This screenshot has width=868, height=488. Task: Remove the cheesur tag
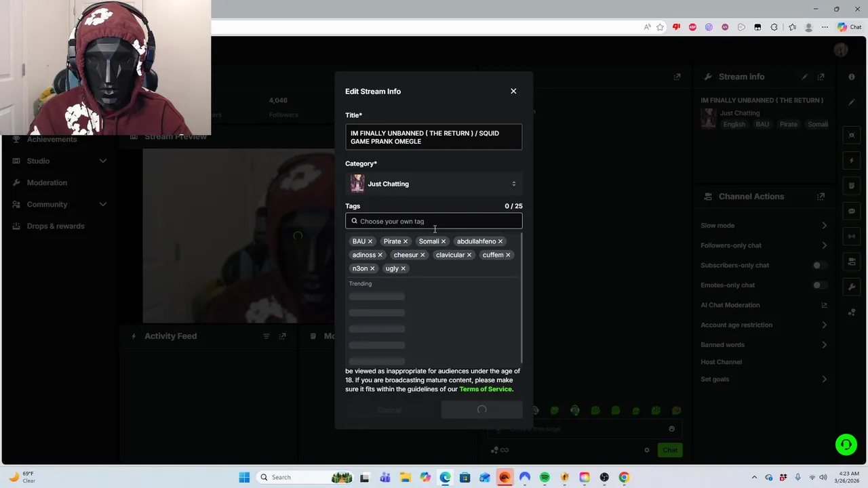422,255
